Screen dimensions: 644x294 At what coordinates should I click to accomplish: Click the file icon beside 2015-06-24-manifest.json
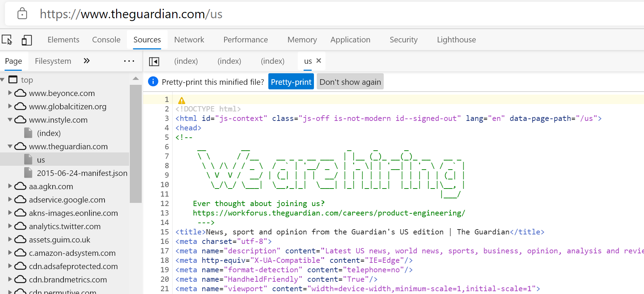[28, 173]
